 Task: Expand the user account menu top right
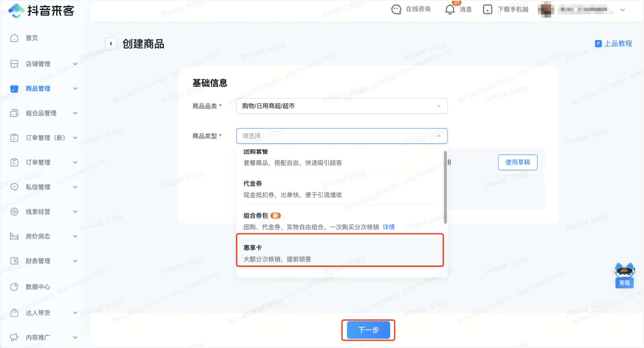coord(622,10)
